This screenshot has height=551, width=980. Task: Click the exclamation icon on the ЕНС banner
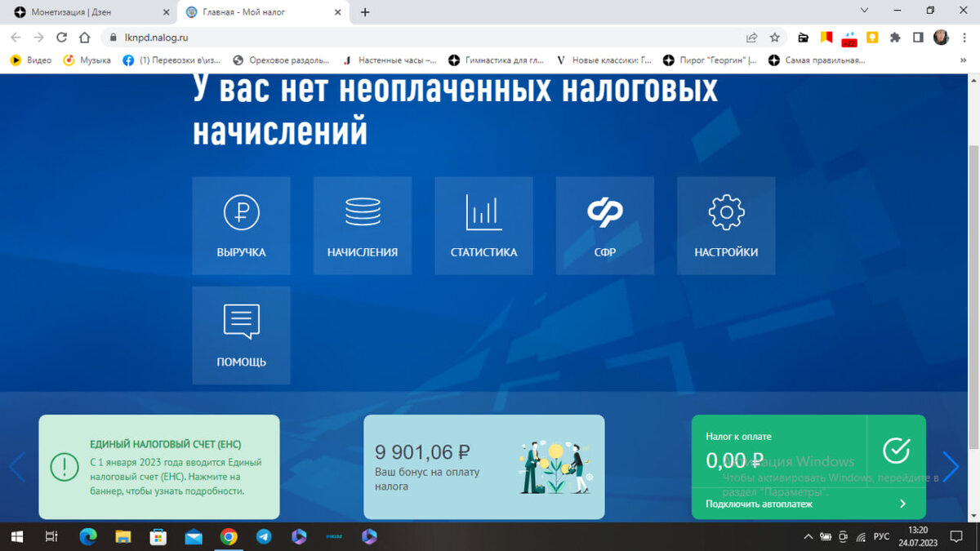pyautogui.click(x=65, y=467)
